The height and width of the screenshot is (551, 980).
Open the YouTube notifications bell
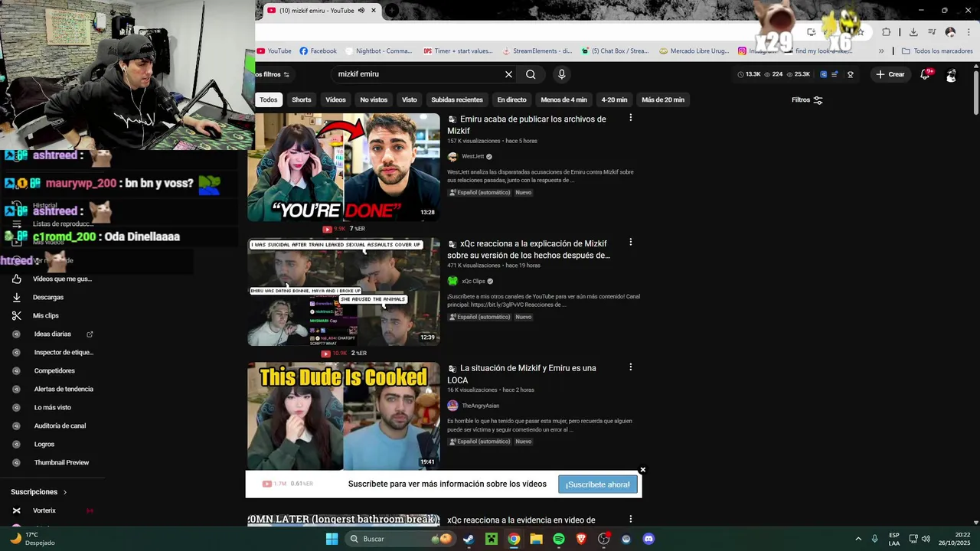(x=925, y=74)
